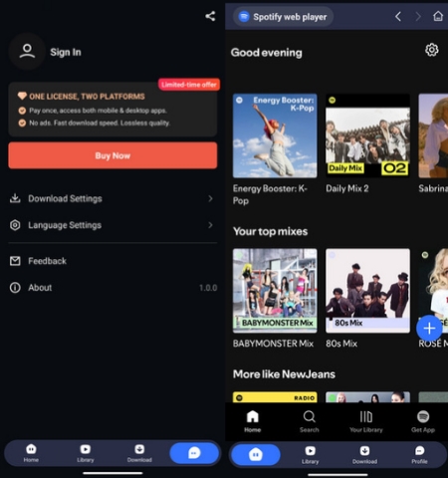The width and height of the screenshot is (448, 478).
Task: Expand Download Settings chevron arrow
Action: 210,198
